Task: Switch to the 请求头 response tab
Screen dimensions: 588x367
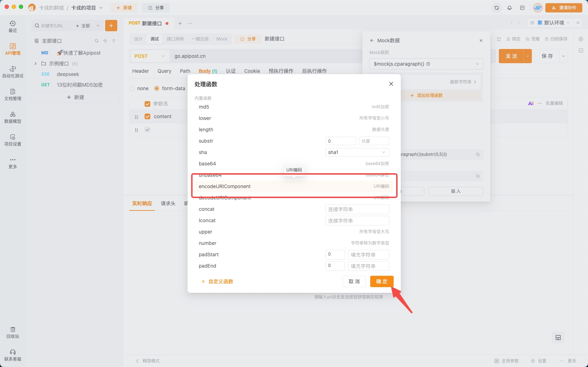Action: [168, 203]
